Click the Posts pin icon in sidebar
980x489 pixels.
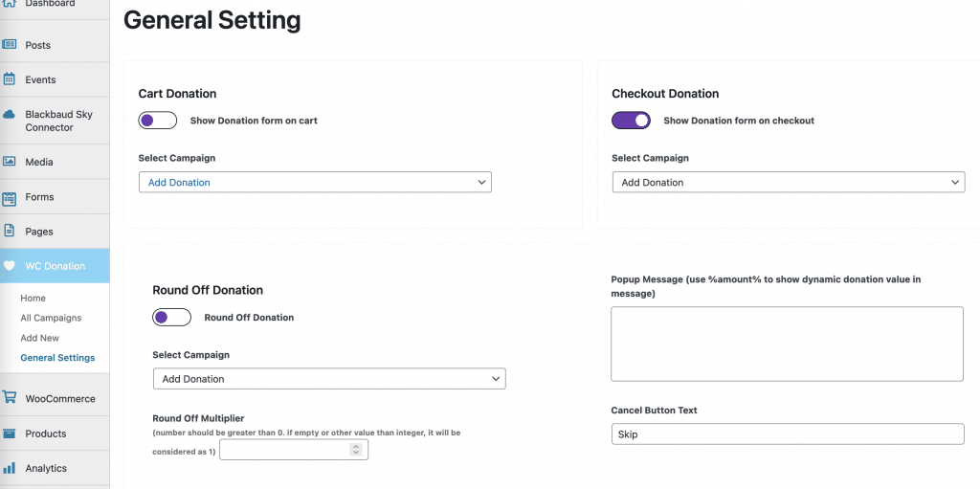point(10,44)
